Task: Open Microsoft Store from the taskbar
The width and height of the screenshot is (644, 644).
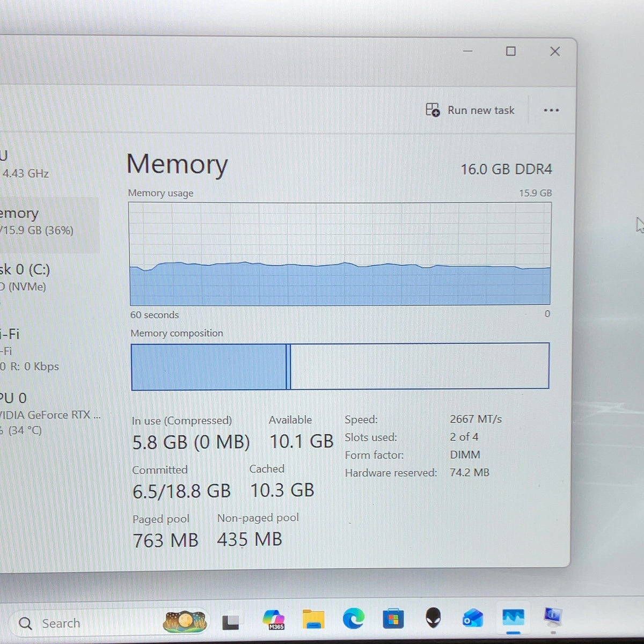Action: pos(393,619)
